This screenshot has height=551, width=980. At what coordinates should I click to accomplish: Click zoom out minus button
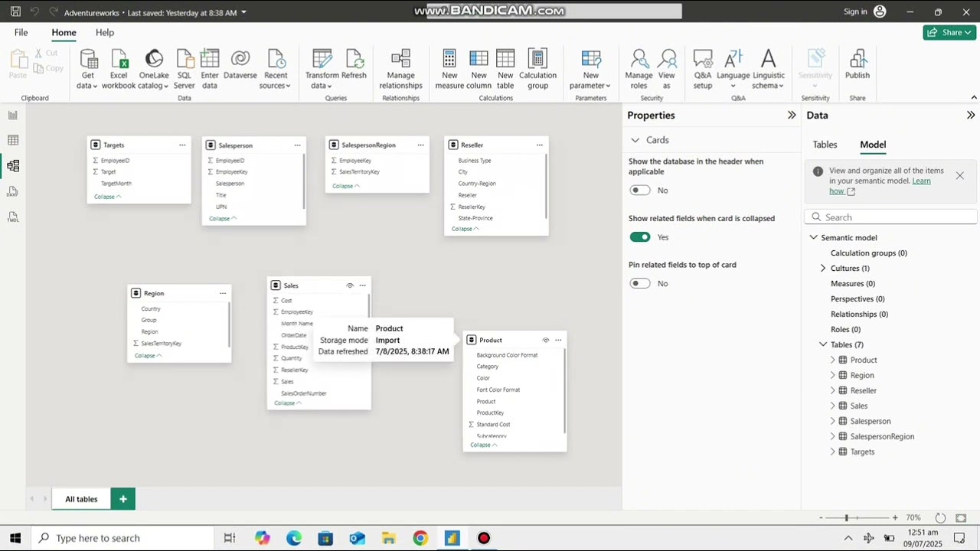[820, 518]
